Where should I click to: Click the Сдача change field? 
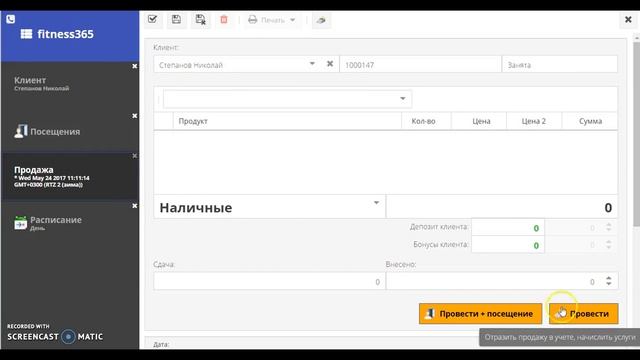point(269,281)
